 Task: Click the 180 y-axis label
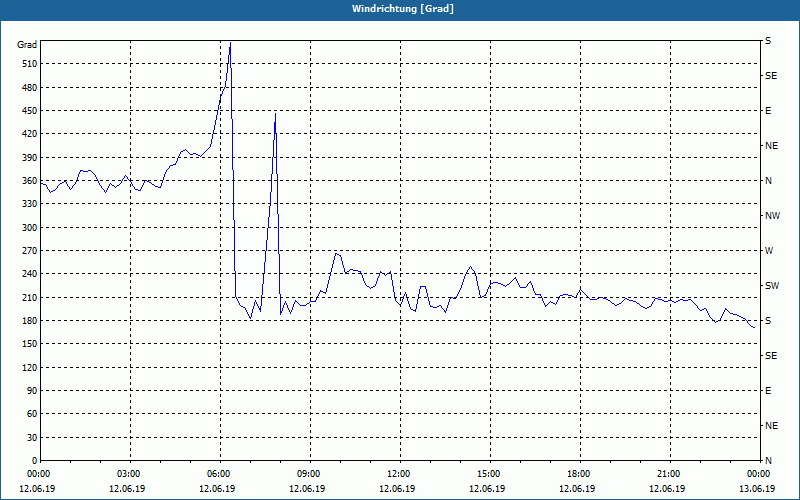(x=29, y=320)
